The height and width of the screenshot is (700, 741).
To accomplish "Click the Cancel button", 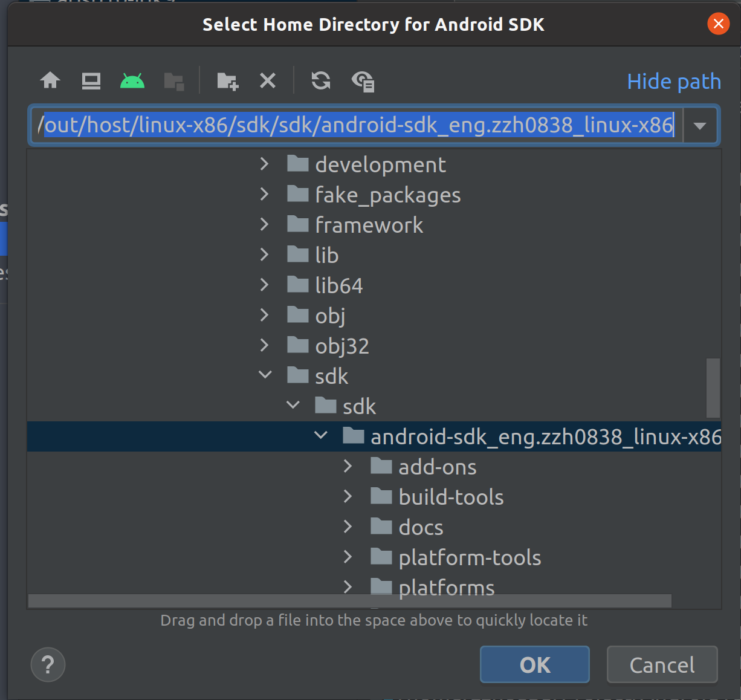I will 662,664.
